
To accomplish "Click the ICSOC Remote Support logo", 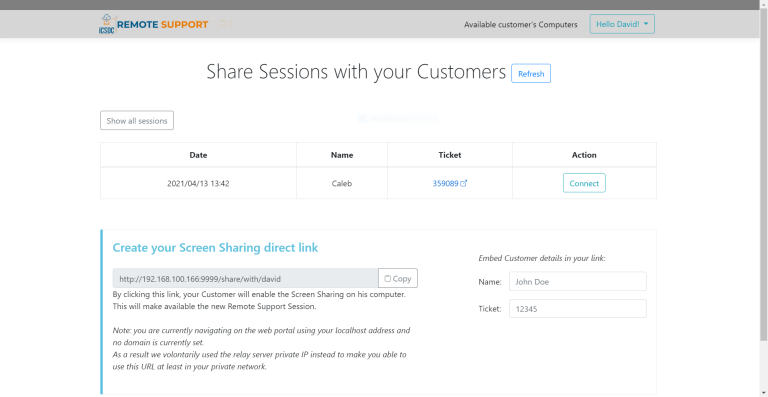I will tap(153, 24).
